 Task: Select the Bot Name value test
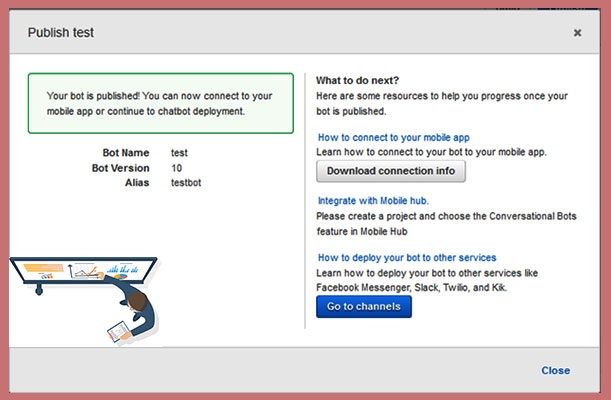[180, 153]
